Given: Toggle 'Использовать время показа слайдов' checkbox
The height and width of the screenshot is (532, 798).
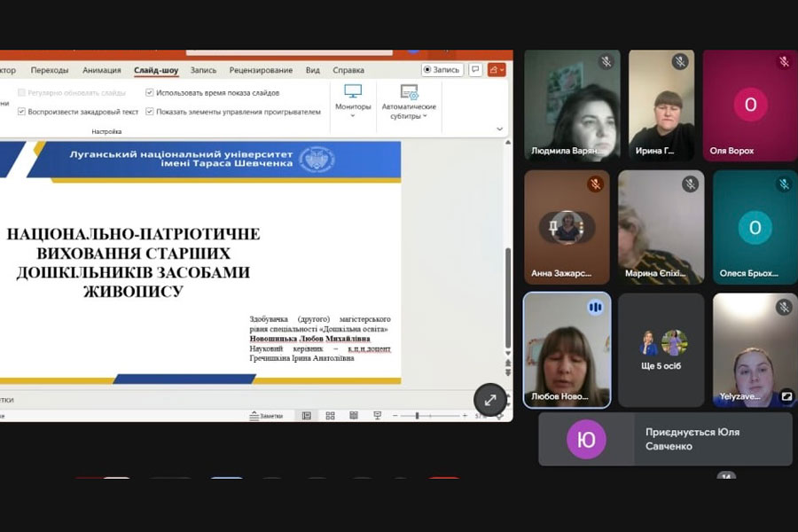Looking at the screenshot, I should coord(150,92).
